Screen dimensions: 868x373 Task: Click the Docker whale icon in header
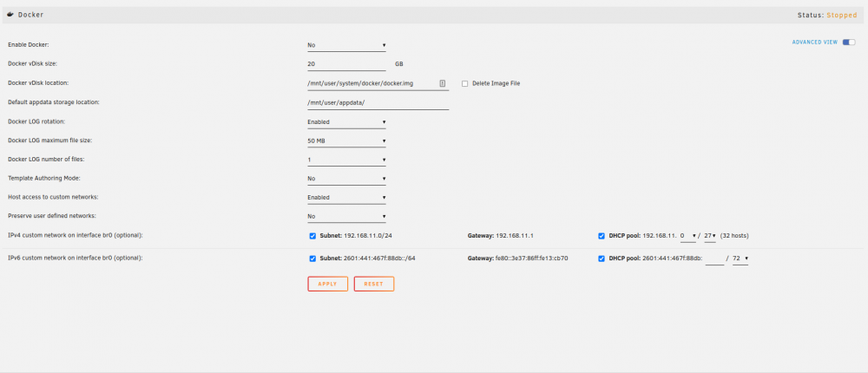[x=10, y=15]
